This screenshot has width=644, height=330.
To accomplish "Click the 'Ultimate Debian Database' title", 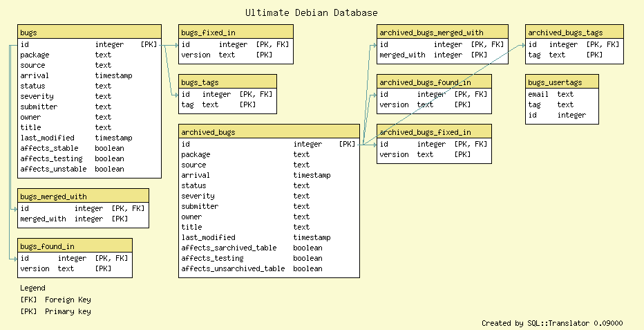I will pyautogui.click(x=312, y=12).
